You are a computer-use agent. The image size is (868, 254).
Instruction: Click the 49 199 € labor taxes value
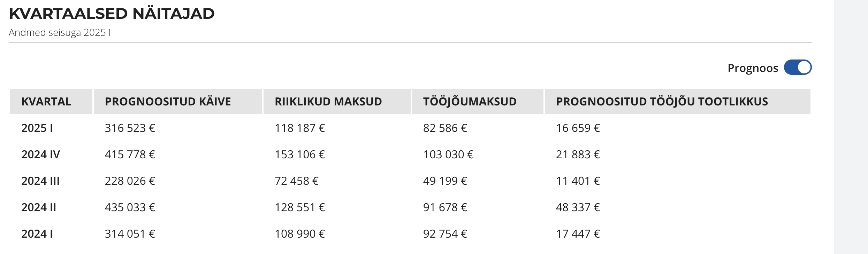[x=445, y=181]
